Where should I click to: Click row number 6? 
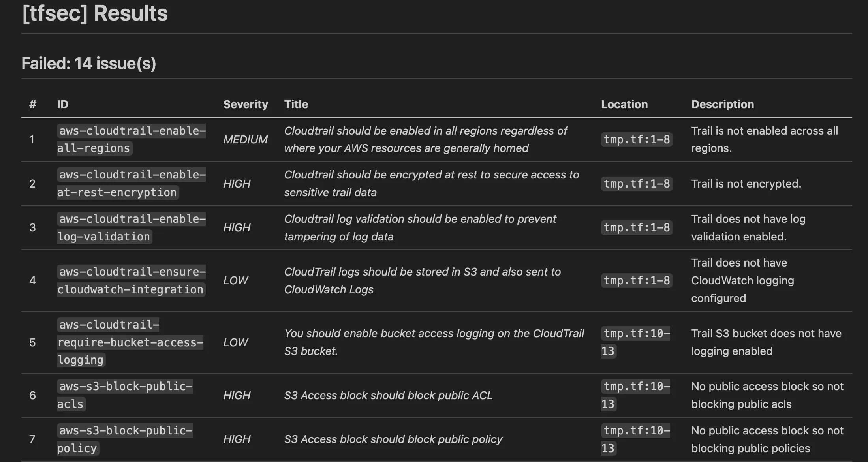[32, 395]
